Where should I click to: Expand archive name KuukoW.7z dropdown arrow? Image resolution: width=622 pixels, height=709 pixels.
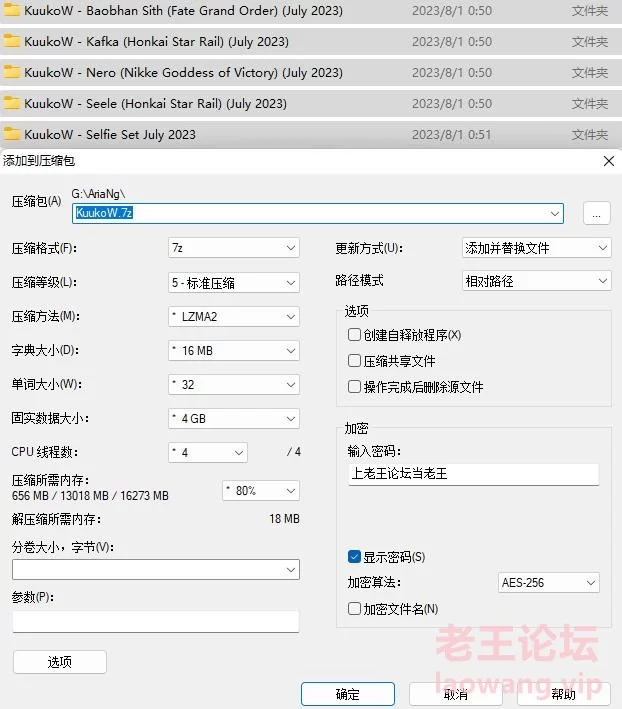pyautogui.click(x=555, y=213)
